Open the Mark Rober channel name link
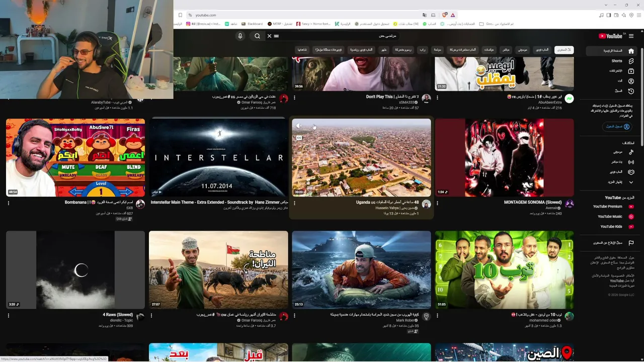 [405, 320]
